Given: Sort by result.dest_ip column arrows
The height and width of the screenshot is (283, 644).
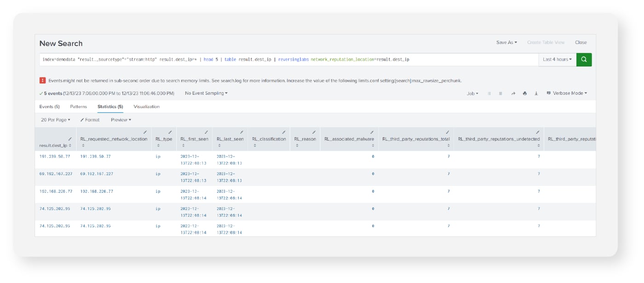Looking at the screenshot, I should point(70,146).
